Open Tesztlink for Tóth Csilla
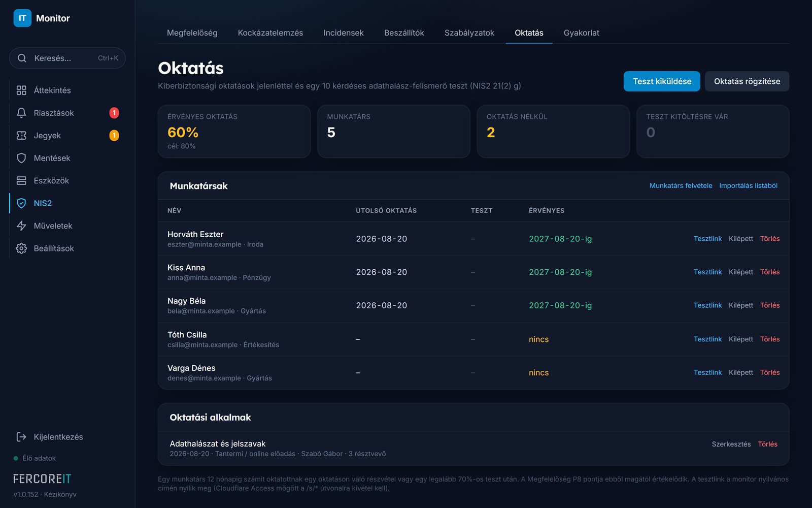812x508 pixels. [x=707, y=339]
